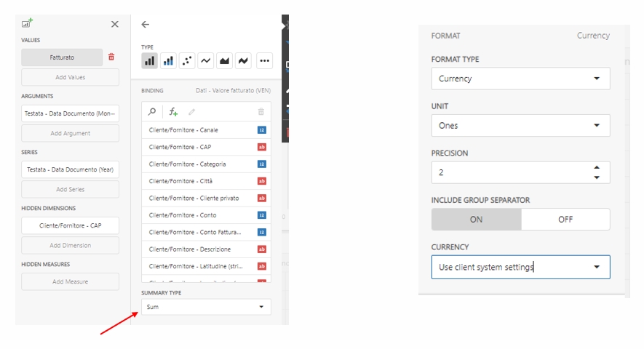Click the back arrow in binding panel
Image resolution: width=644 pixels, height=349 pixels.
(x=146, y=25)
